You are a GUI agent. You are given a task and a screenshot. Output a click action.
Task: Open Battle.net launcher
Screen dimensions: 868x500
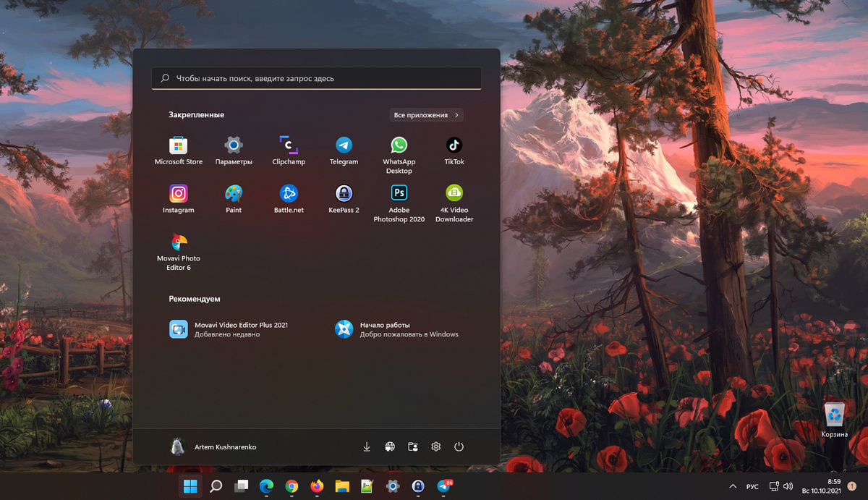click(289, 200)
